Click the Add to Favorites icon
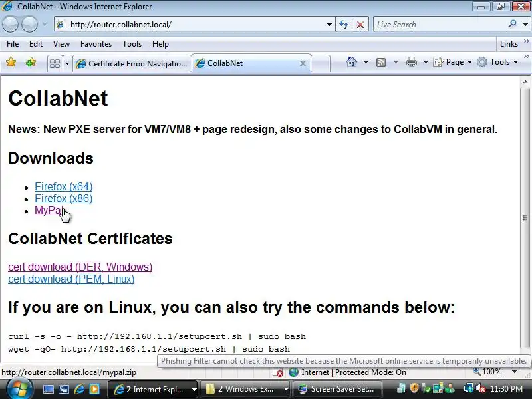Image resolution: width=532 pixels, height=399 pixels. (x=31, y=62)
